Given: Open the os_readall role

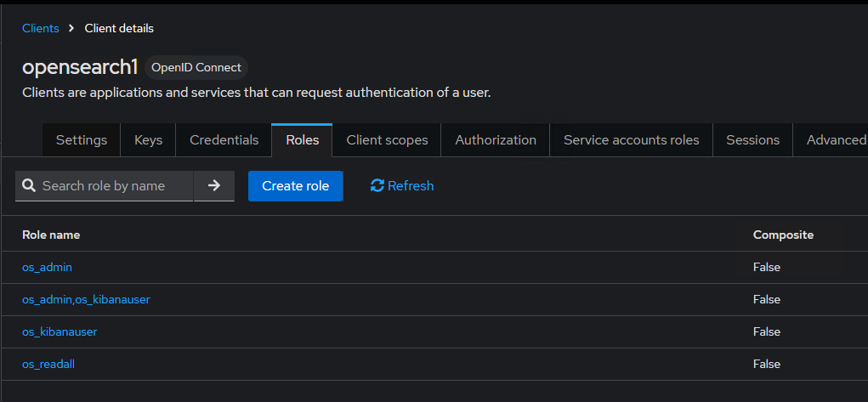Looking at the screenshot, I should tap(48, 364).
